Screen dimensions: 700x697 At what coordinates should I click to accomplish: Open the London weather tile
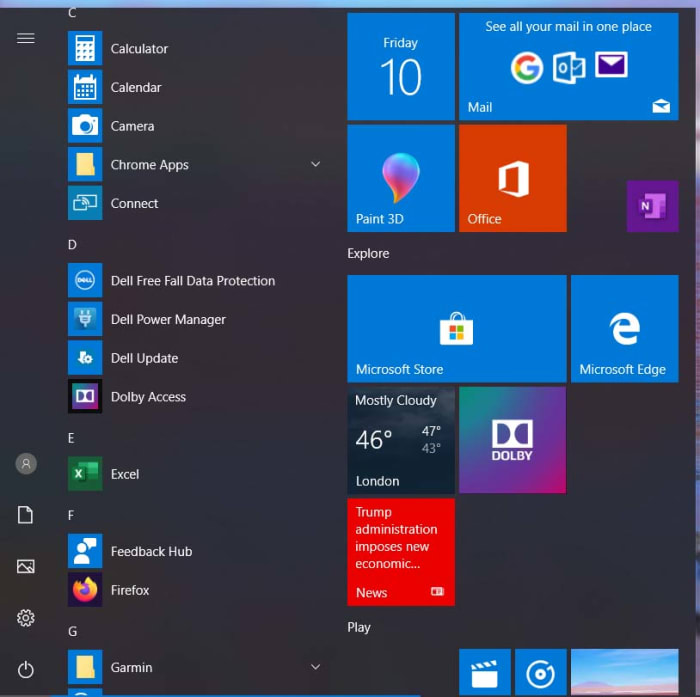click(400, 440)
